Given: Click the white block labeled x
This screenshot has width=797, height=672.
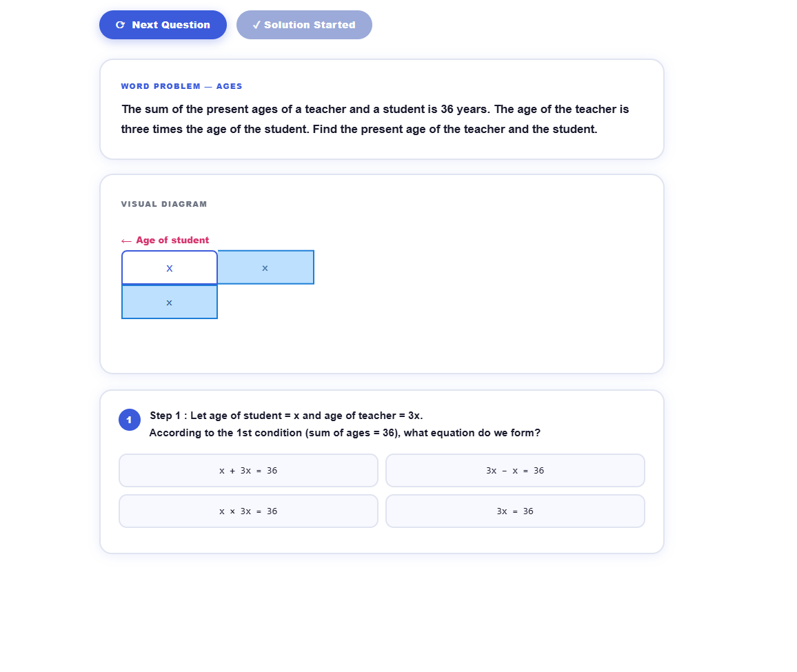Looking at the screenshot, I should [x=169, y=267].
